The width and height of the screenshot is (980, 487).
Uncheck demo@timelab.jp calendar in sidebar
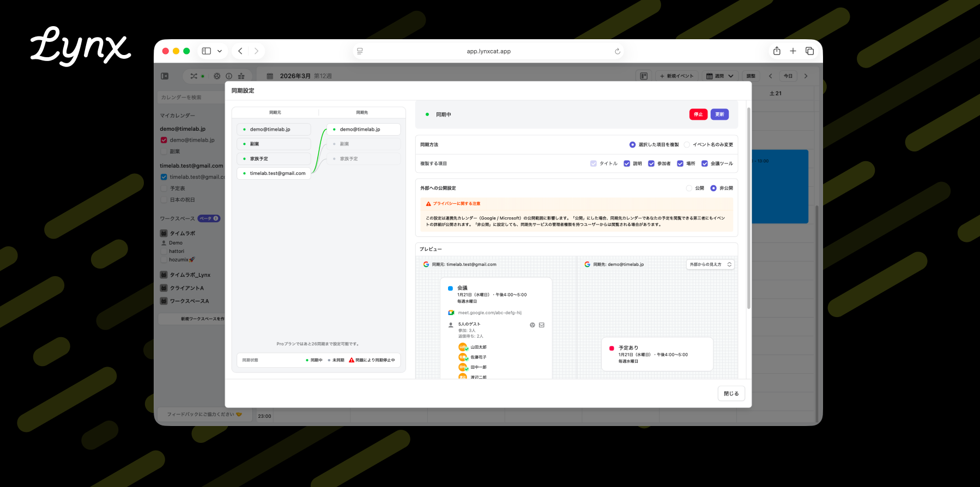(164, 140)
